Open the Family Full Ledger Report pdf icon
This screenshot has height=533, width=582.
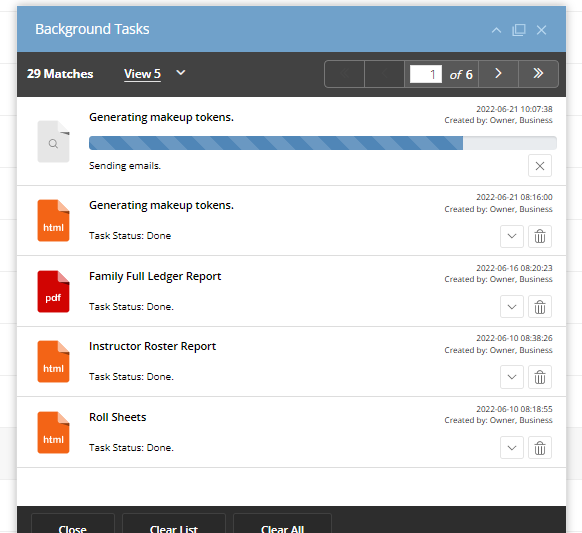[x=53, y=291]
